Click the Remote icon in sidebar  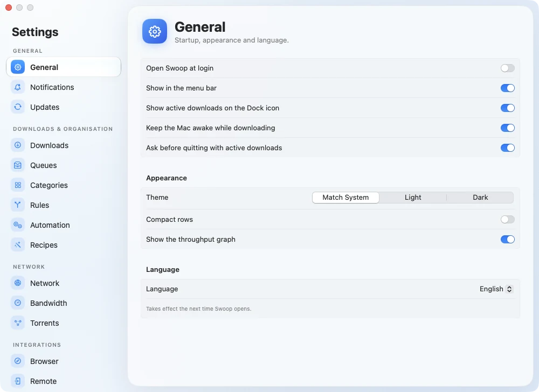[18, 381]
